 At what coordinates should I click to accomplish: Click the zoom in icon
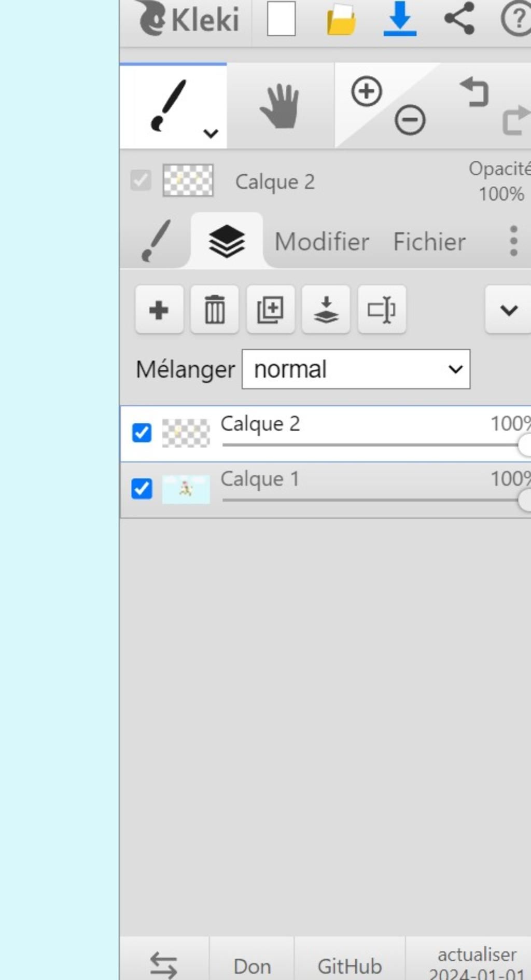pos(367,92)
